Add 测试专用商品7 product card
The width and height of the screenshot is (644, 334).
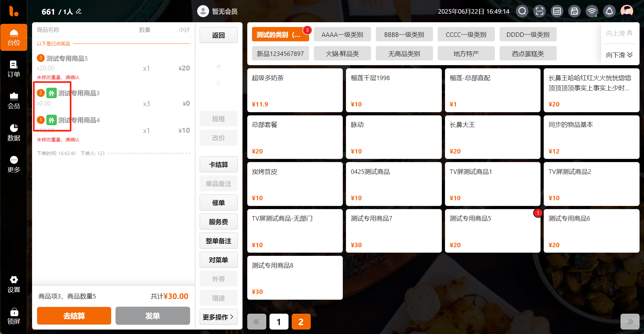[x=394, y=231]
